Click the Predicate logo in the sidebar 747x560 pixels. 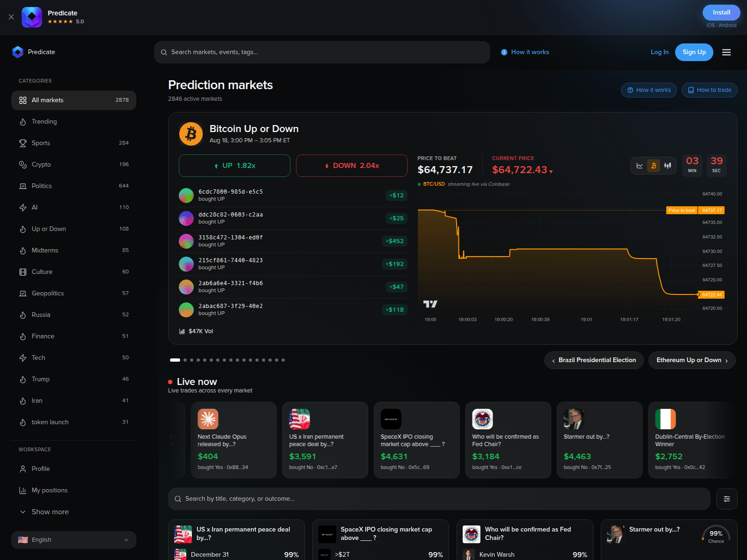(18, 52)
